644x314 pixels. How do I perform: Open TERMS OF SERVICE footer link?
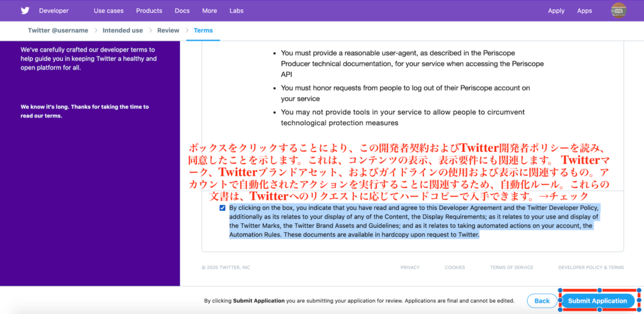[511, 268]
